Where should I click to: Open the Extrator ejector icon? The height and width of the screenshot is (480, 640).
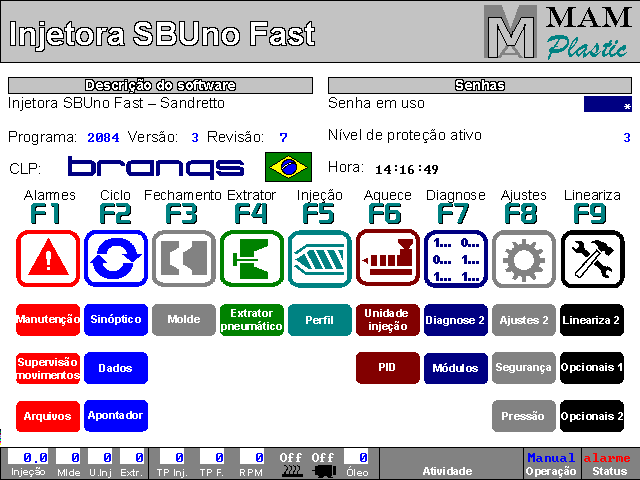point(252,258)
